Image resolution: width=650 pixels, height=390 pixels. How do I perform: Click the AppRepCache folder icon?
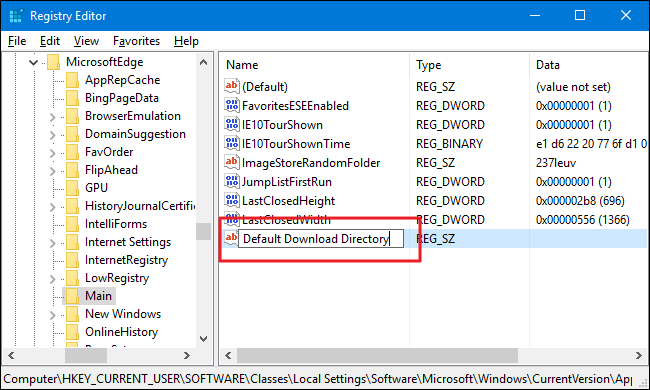(x=73, y=80)
